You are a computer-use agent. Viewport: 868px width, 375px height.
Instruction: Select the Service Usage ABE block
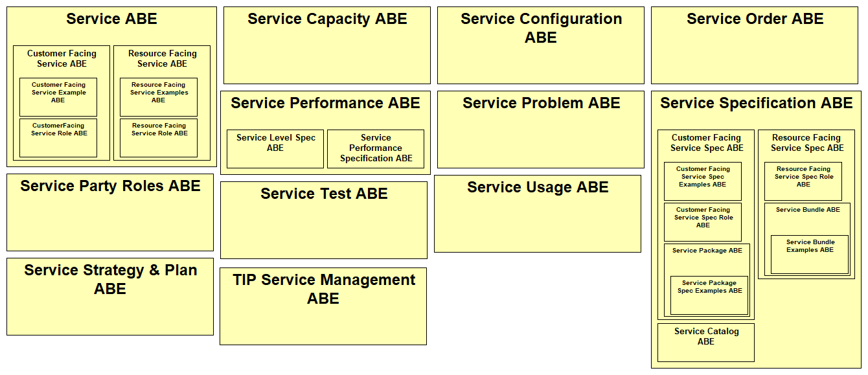(538, 214)
